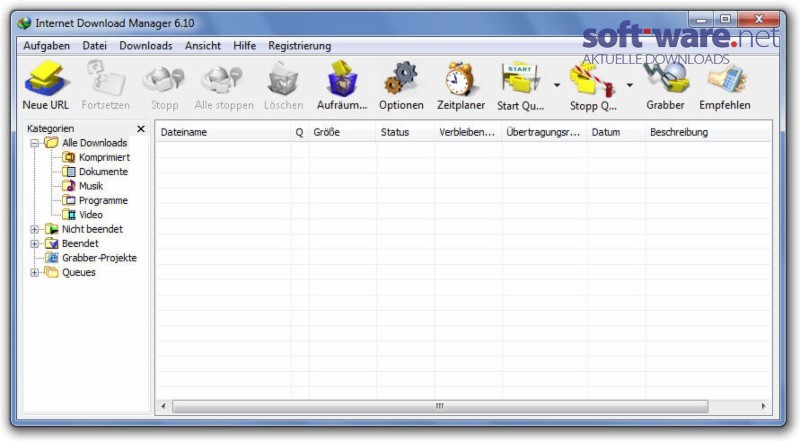Select Video label in the tree

tap(91, 214)
